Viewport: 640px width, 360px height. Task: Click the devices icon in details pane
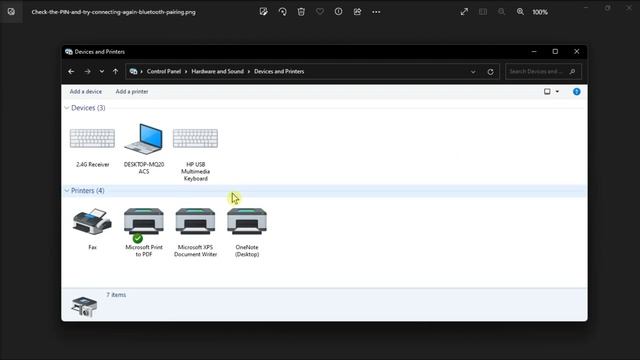click(84, 307)
